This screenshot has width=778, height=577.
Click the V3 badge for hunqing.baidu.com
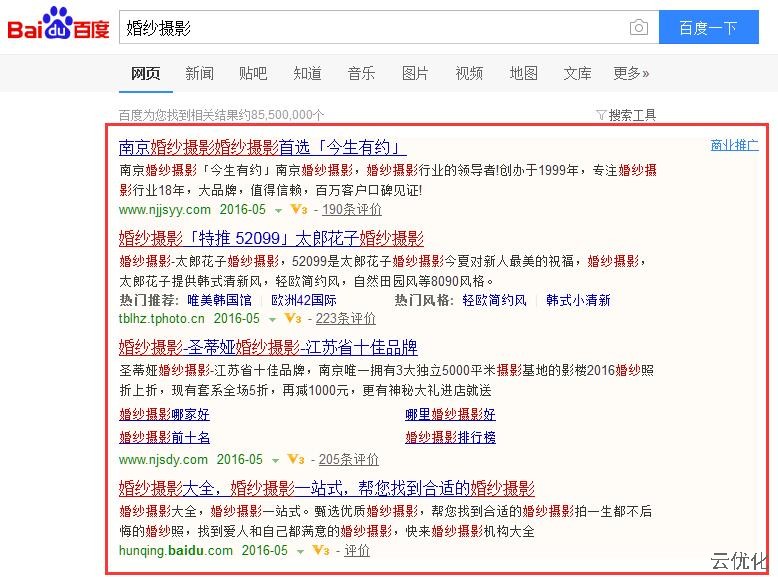click(x=320, y=551)
